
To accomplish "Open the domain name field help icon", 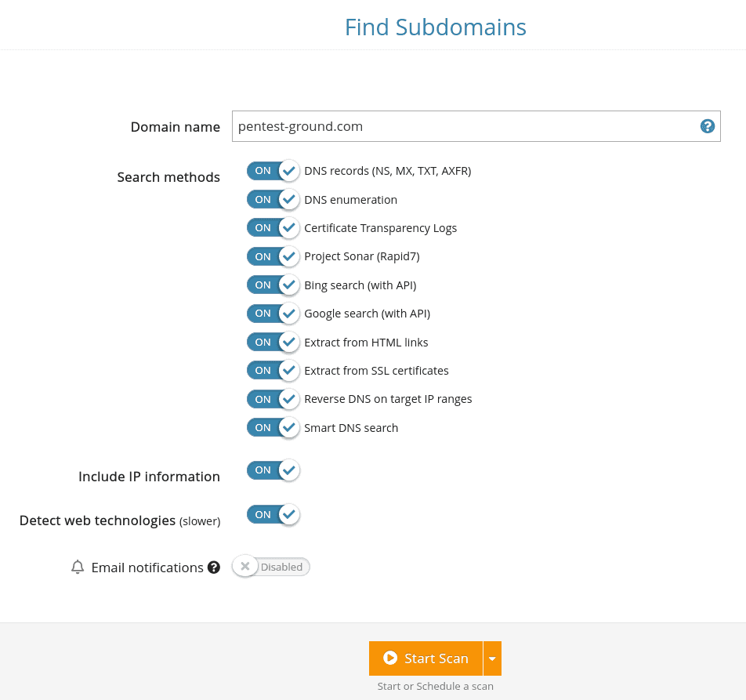I will (x=708, y=126).
